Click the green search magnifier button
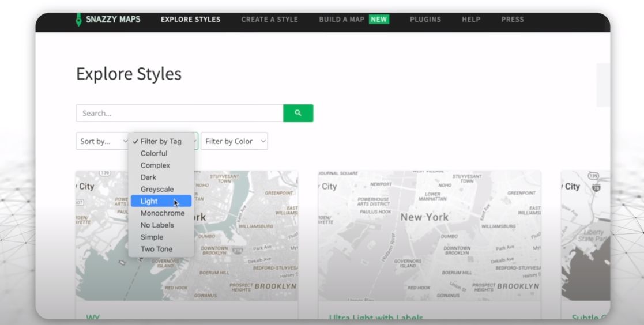 tap(298, 113)
